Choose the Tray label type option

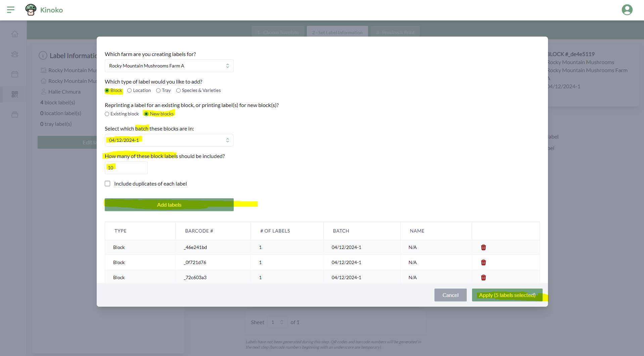tap(158, 91)
